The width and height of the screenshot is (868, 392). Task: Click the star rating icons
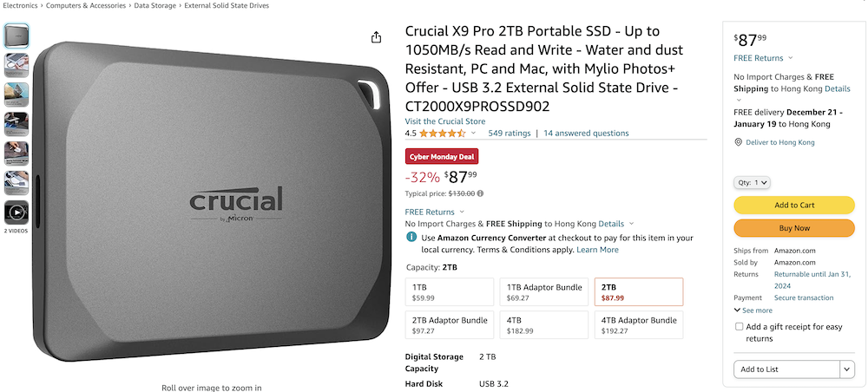point(443,134)
